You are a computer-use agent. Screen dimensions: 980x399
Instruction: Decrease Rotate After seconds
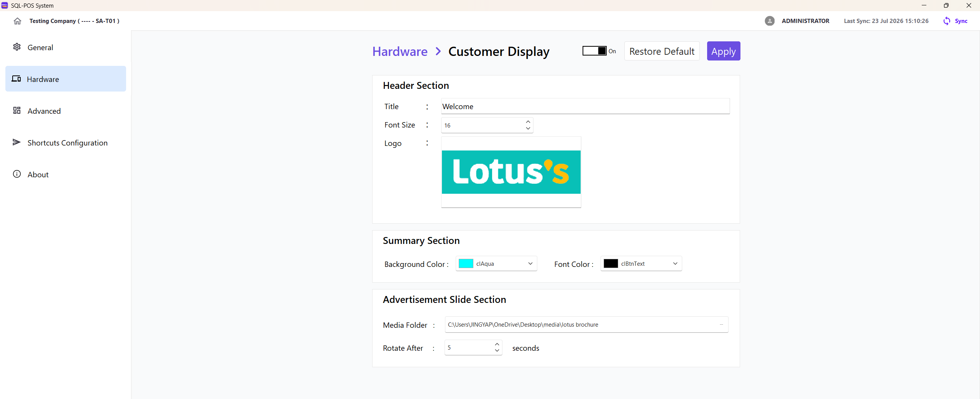497,351
